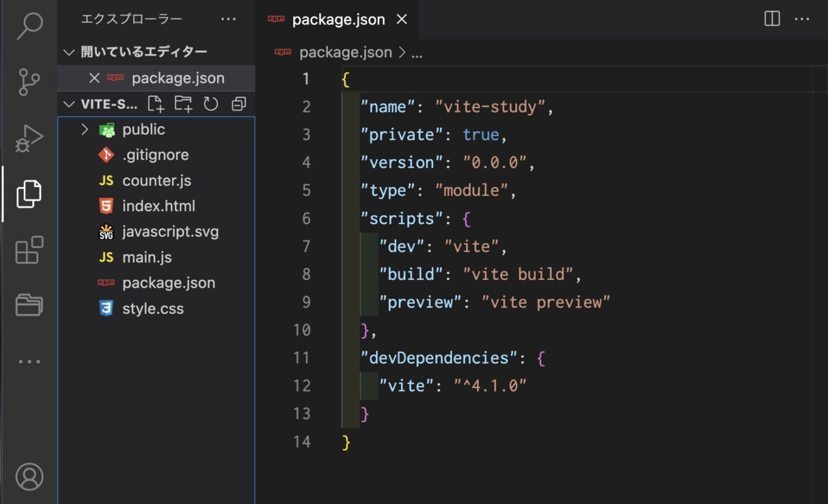Close package.json from the open editors list
The image size is (828, 504).
(94, 78)
